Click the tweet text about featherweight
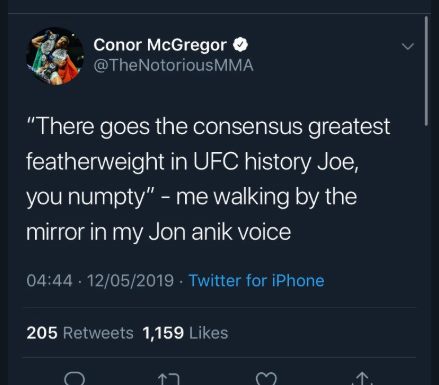This screenshot has width=439, height=385. (x=208, y=179)
